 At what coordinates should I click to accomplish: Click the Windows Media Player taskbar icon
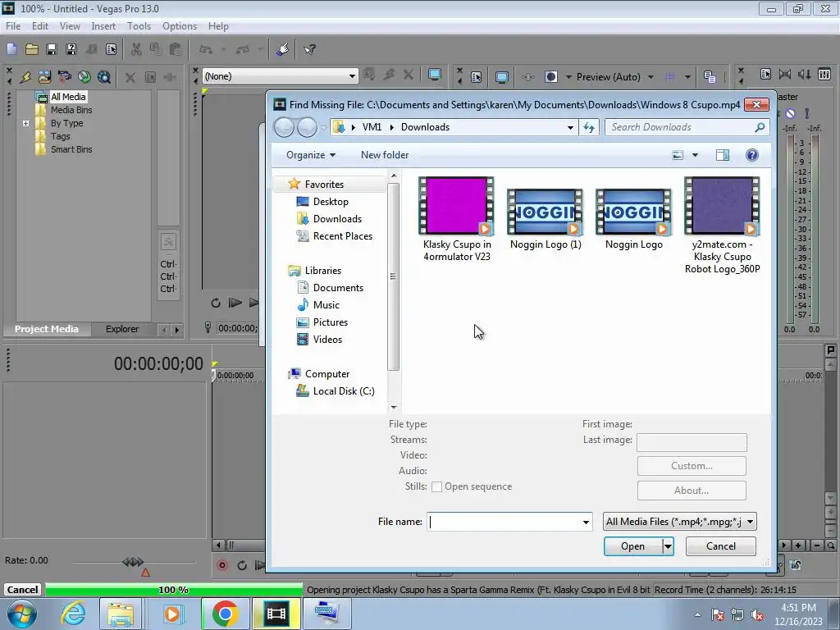pyautogui.click(x=171, y=614)
